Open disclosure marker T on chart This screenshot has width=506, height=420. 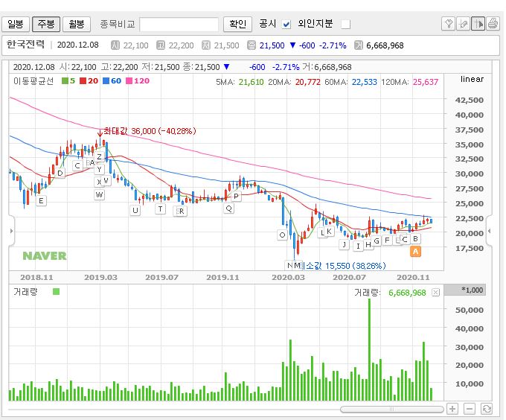[160, 209]
